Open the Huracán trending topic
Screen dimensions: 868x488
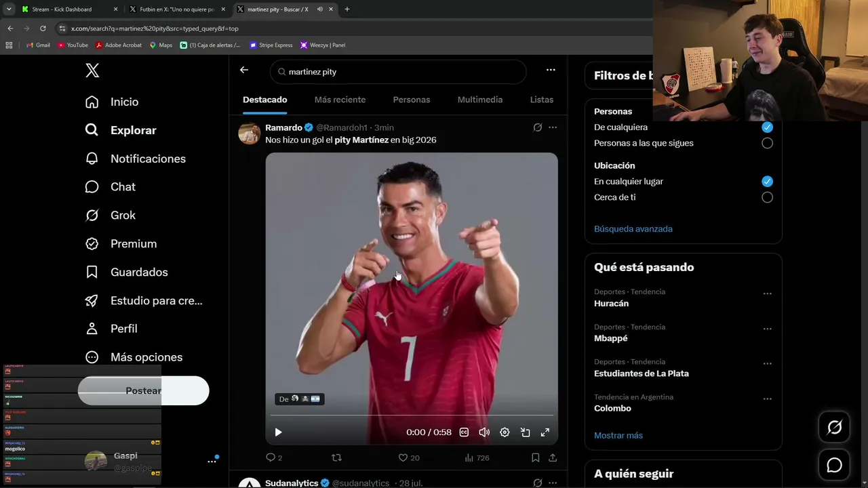coord(612,304)
